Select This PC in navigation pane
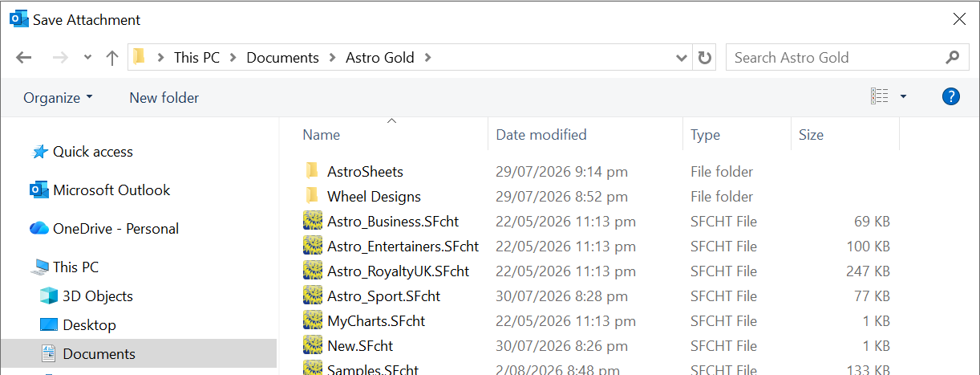The width and height of the screenshot is (980, 375). tap(76, 267)
